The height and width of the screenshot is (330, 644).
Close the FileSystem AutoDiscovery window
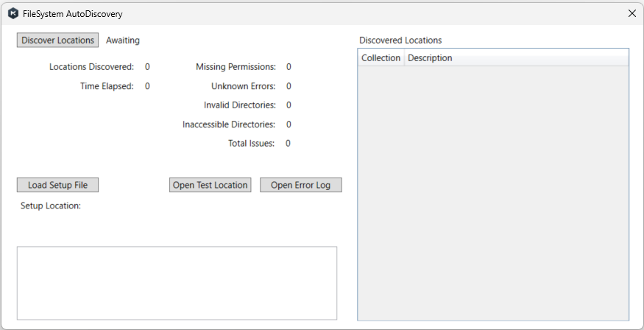click(x=631, y=13)
